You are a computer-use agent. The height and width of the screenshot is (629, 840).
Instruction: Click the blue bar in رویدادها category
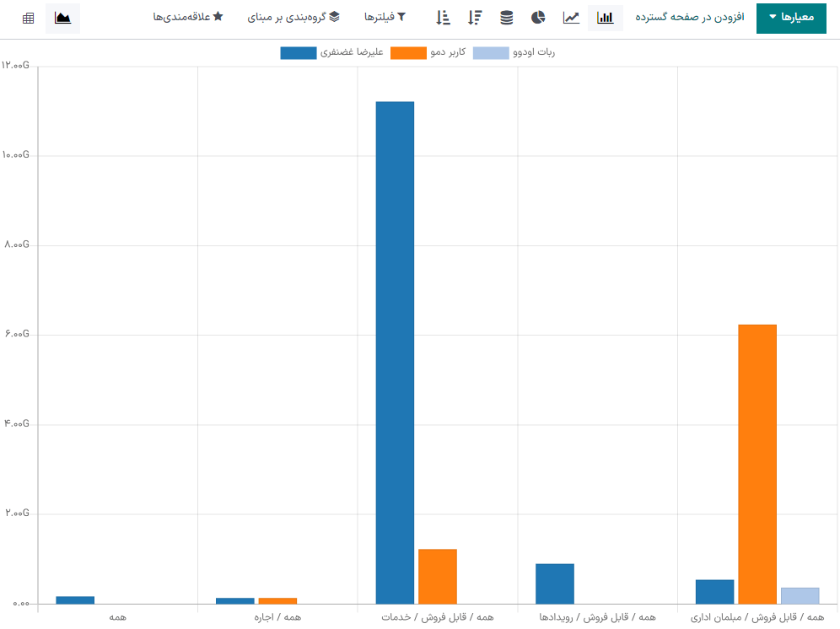point(554,583)
